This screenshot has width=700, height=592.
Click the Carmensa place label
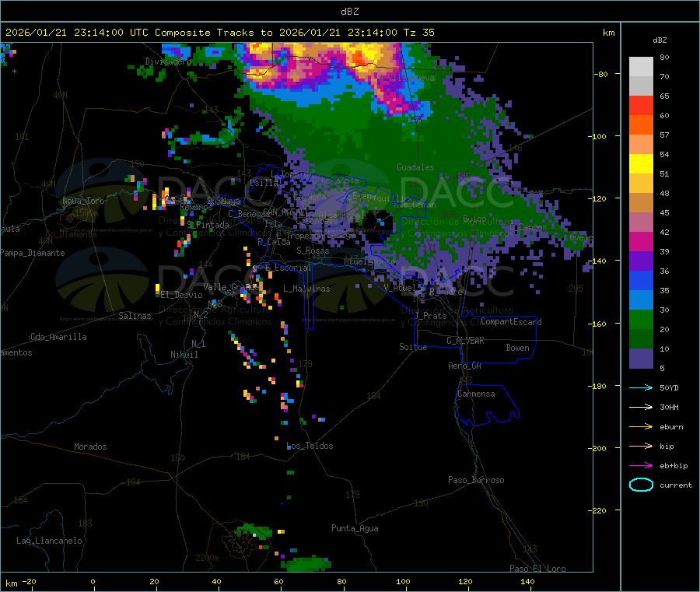476,394
